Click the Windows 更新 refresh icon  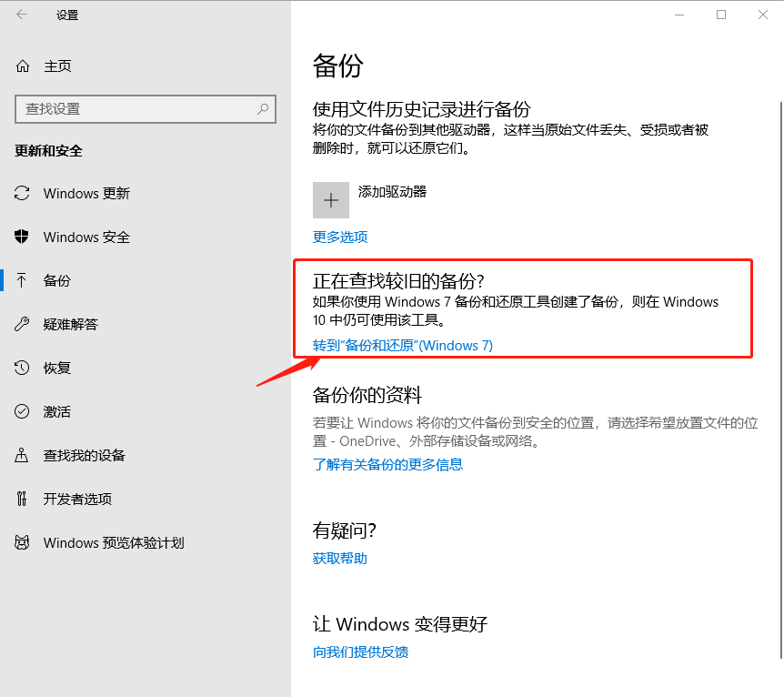click(x=22, y=193)
